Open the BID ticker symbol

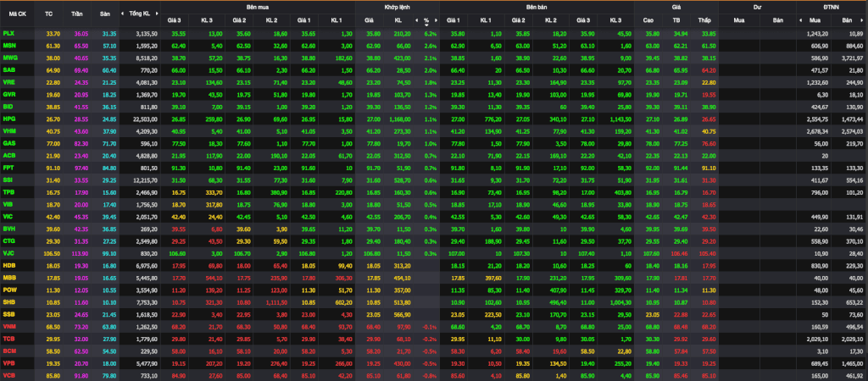8,106
